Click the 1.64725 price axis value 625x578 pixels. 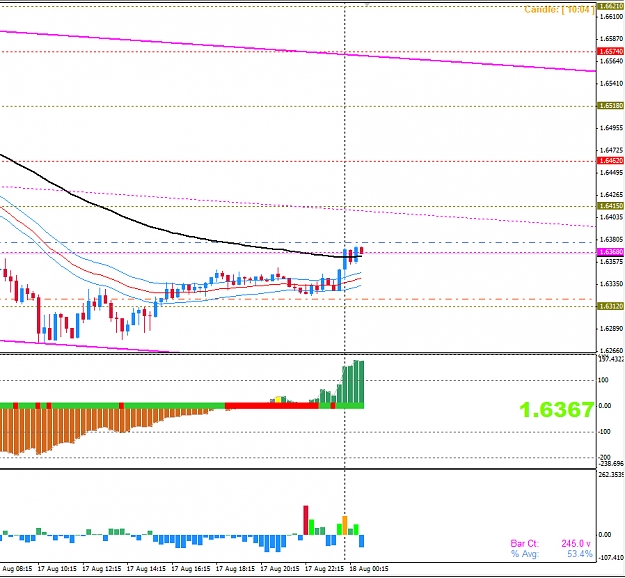tap(611, 150)
